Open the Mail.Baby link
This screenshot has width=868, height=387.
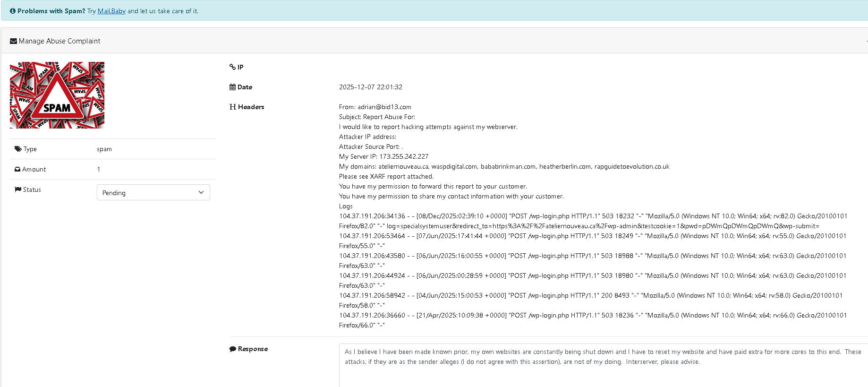click(111, 11)
